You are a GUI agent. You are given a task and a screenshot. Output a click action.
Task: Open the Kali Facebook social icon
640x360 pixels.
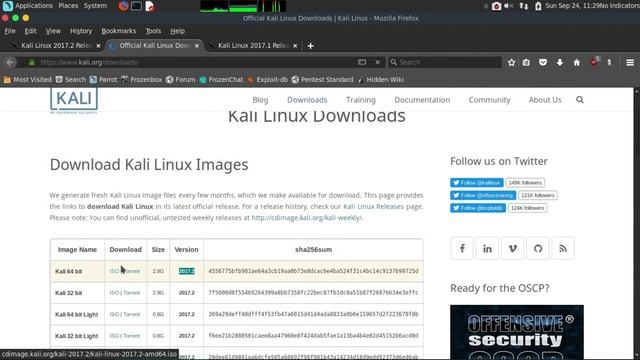(462, 248)
